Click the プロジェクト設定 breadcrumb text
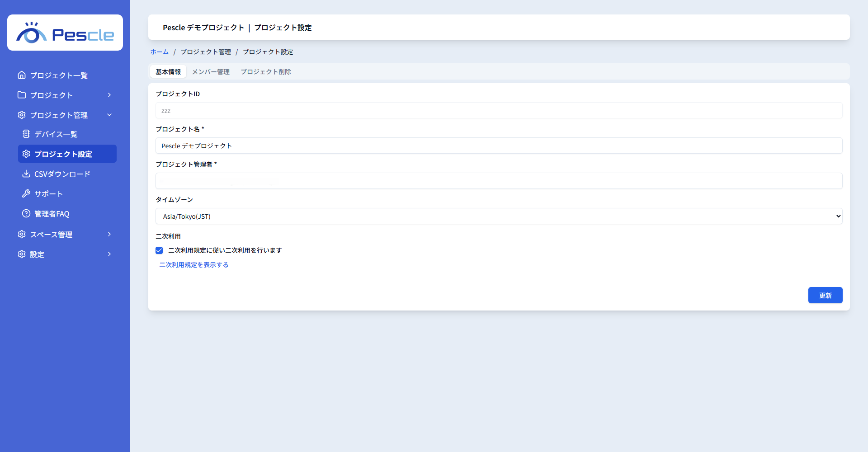 tap(268, 52)
